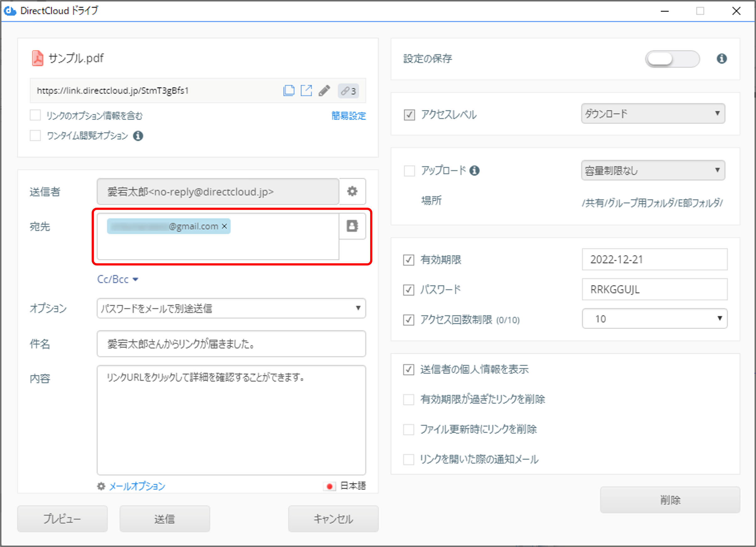This screenshot has width=756, height=547.
Task: Click the copy link URL icon
Action: click(x=289, y=90)
